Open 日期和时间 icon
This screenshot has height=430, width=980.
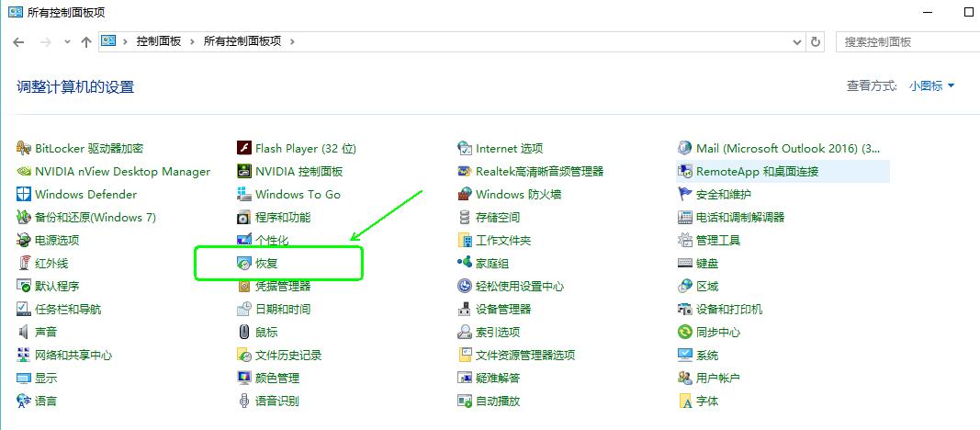coord(244,309)
